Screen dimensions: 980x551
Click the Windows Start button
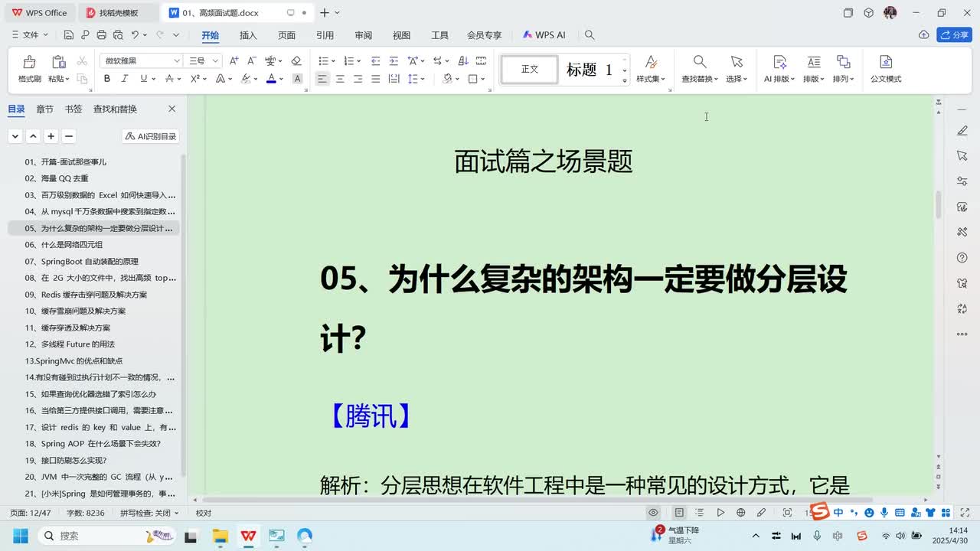point(21,536)
